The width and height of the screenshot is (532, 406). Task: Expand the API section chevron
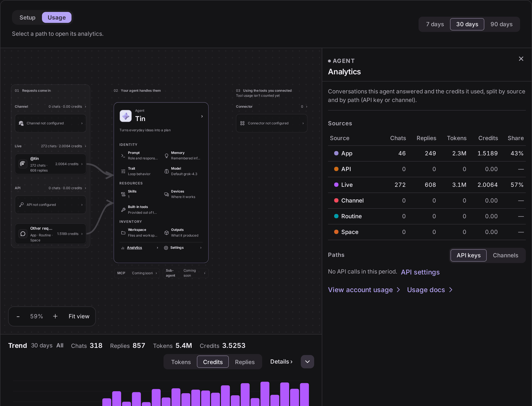tap(85, 188)
